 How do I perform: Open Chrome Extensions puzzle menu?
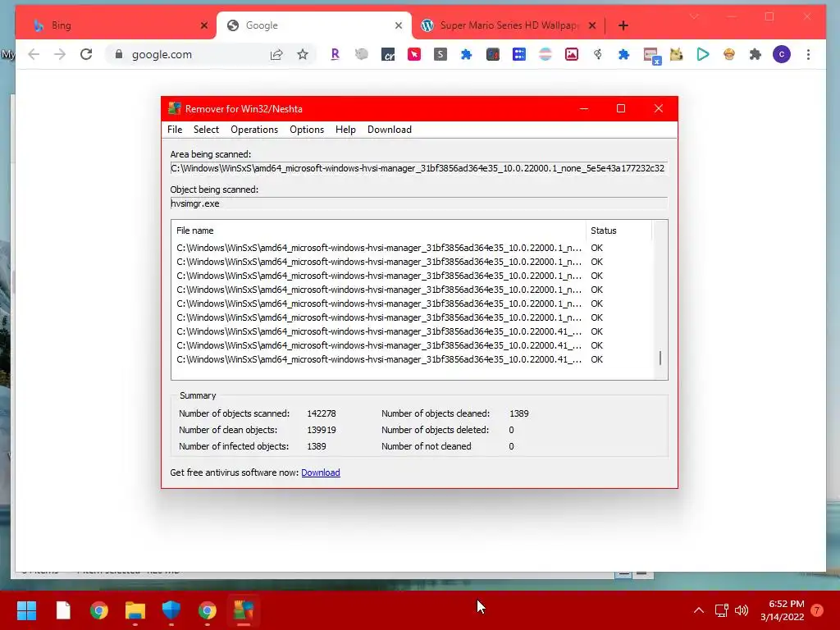tap(756, 54)
